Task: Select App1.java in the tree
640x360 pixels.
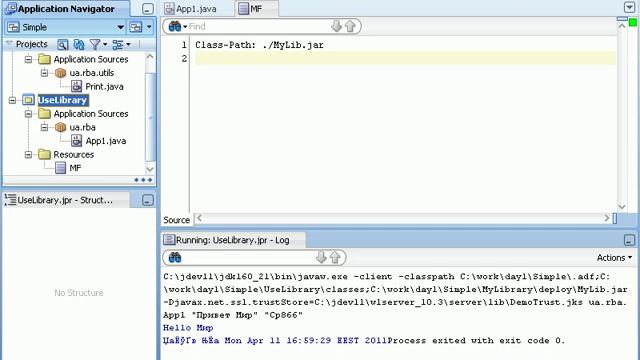Action: click(106, 141)
